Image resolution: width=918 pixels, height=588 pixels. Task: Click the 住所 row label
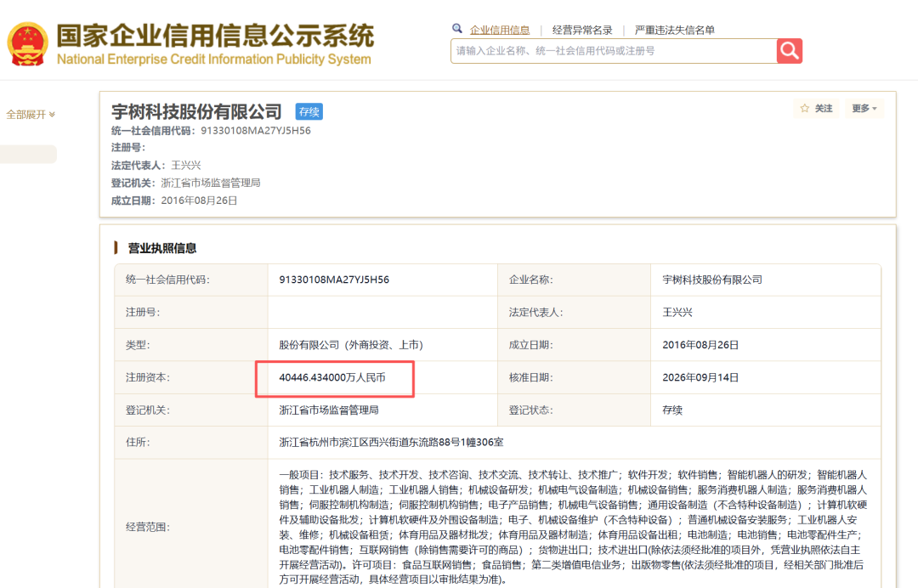(x=138, y=443)
